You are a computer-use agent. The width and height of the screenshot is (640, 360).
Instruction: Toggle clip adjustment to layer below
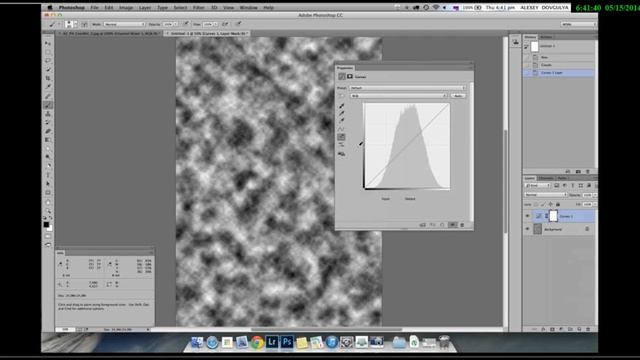click(423, 225)
